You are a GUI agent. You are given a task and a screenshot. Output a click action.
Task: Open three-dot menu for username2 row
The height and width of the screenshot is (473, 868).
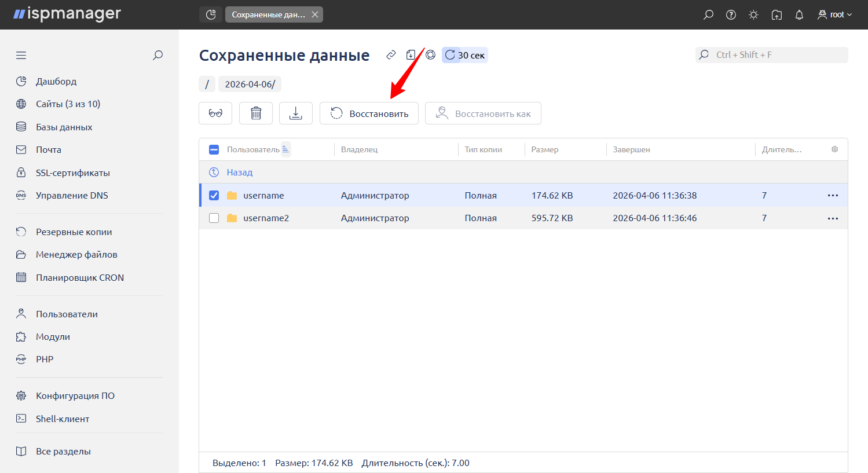click(833, 219)
